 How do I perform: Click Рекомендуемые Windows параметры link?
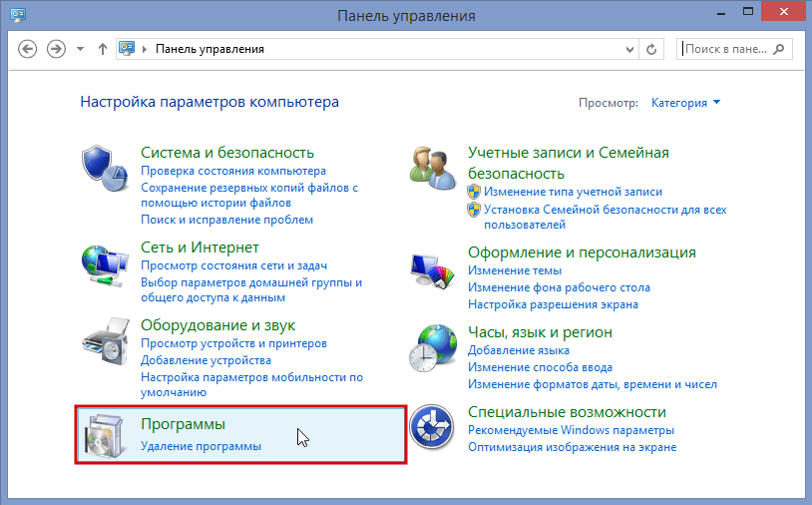coord(572,430)
